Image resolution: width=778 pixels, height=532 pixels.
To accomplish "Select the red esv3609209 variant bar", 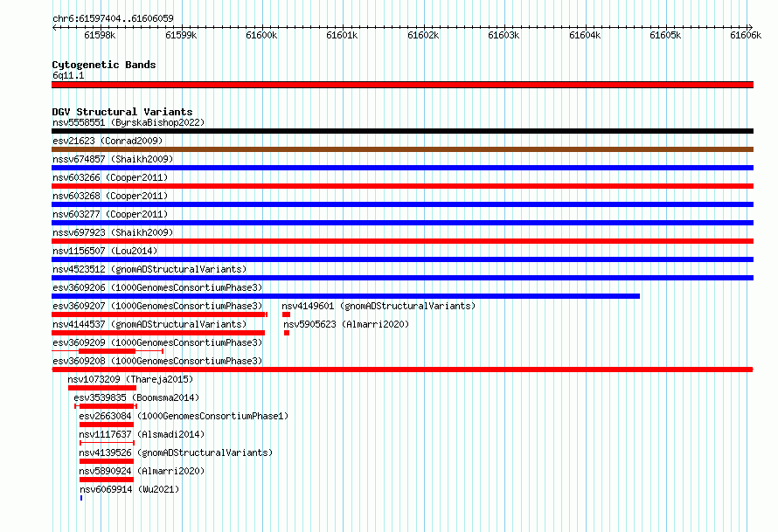I will click(x=108, y=351).
